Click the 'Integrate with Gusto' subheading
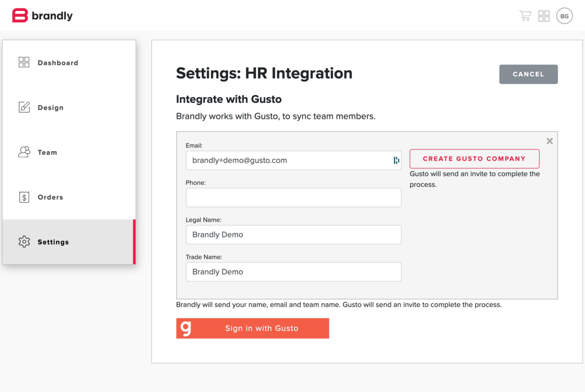The height and width of the screenshot is (392, 585). (228, 99)
